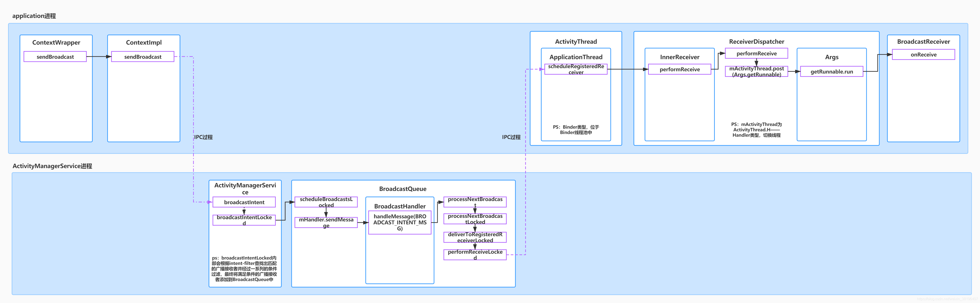
Task: Select the InnerReceiver title
Action: [x=680, y=57]
